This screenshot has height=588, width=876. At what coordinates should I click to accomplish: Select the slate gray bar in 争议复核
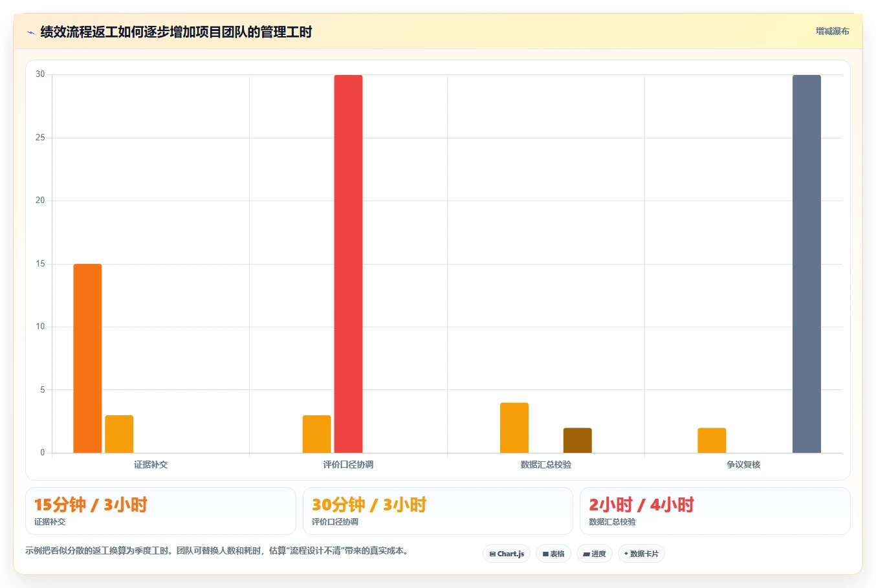coord(807,264)
